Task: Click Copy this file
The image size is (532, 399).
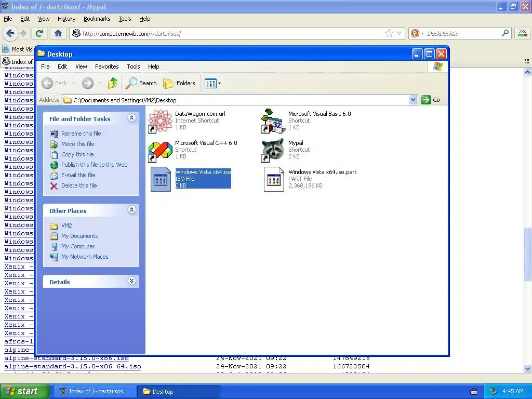Action: click(x=77, y=154)
